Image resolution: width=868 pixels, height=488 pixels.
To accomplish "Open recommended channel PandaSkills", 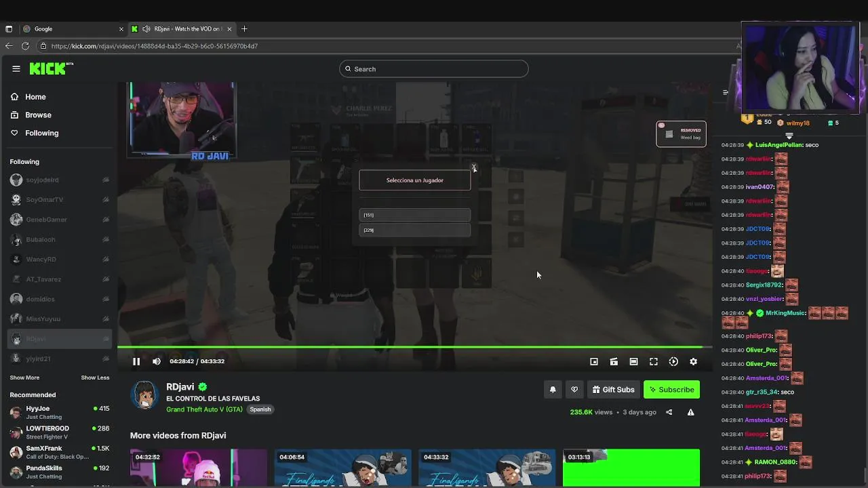I will pos(60,472).
